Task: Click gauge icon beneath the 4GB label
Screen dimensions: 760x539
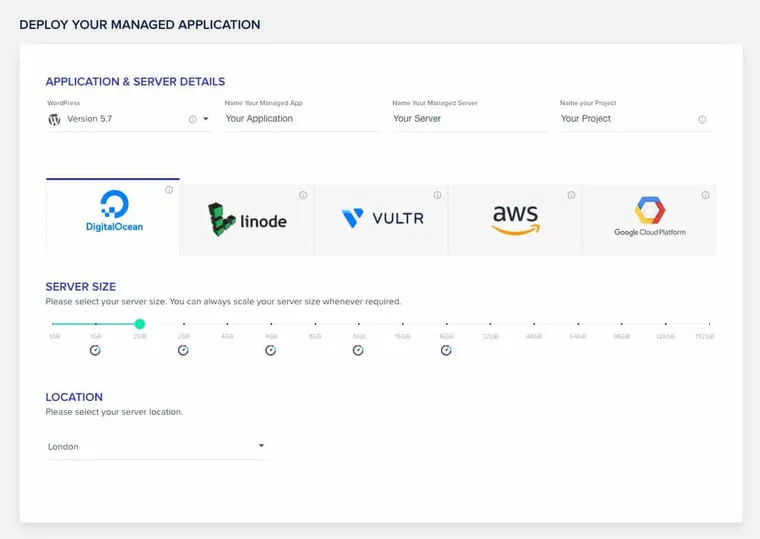Action: pyautogui.click(x=271, y=350)
